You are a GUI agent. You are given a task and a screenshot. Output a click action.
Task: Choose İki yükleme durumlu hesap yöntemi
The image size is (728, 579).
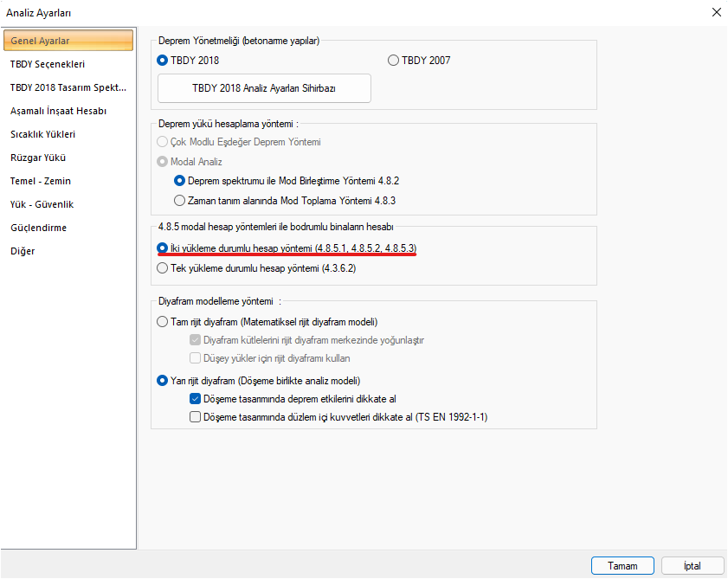(163, 248)
